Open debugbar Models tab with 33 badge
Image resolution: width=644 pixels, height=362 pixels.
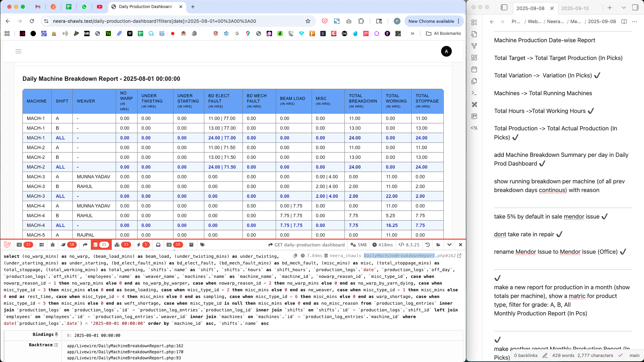(122, 245)
